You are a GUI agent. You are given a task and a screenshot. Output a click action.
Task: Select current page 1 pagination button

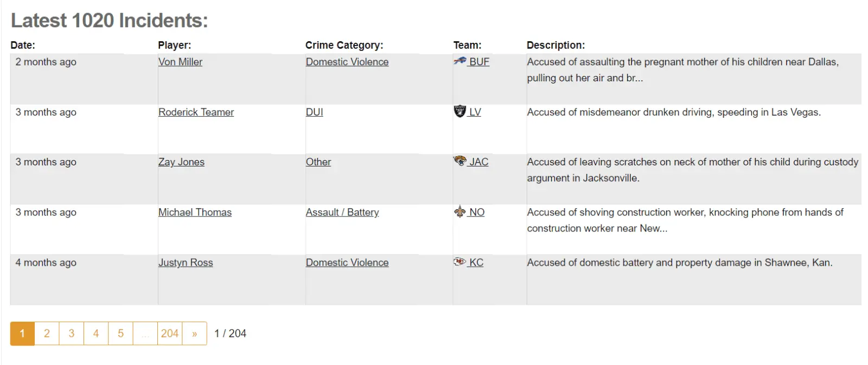[x=22, y=334]
